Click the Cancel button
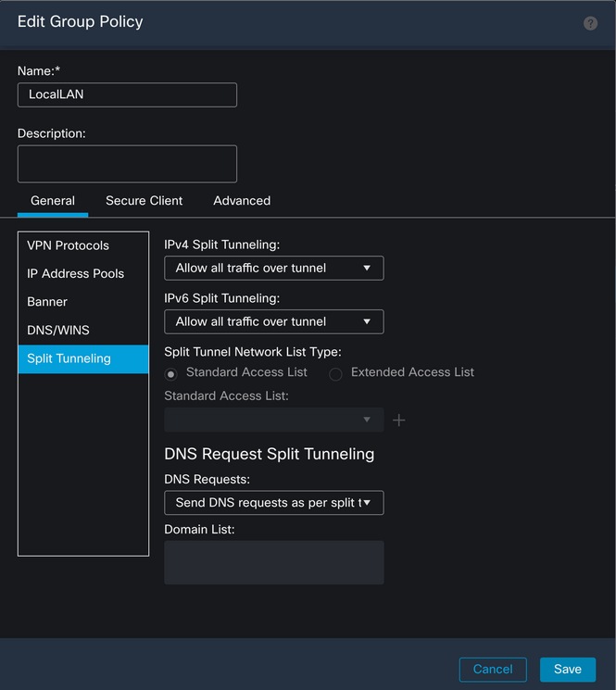This screenshot has width=616, height=690. pyautogui.click(x=493, y=670)
